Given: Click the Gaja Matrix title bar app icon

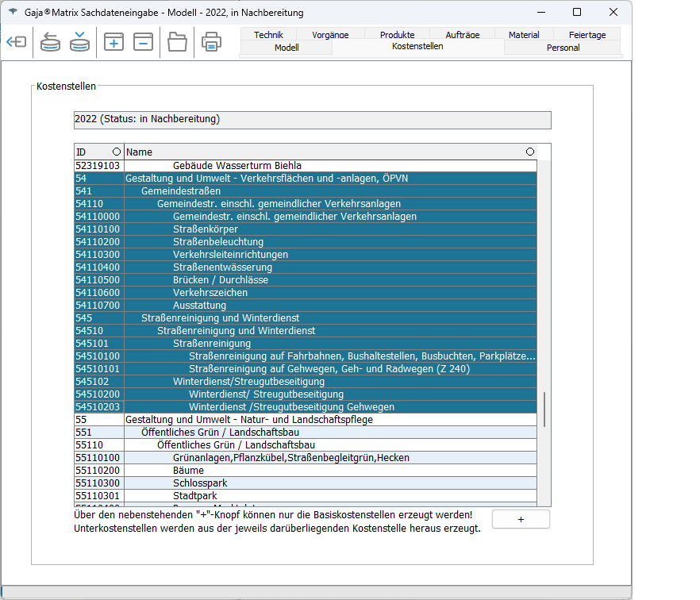Looking at the screenshot, I should [12, 13].
